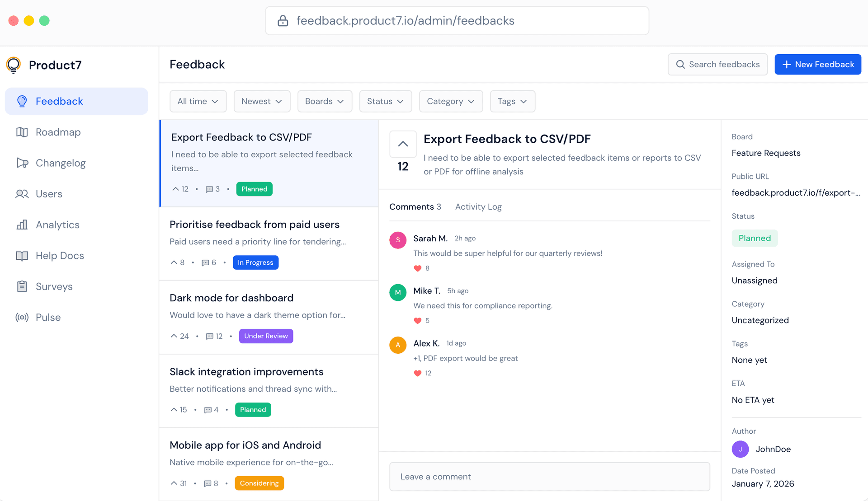Open the All time filter dropdown
The image size is (868, 501).
click(198, 101)
